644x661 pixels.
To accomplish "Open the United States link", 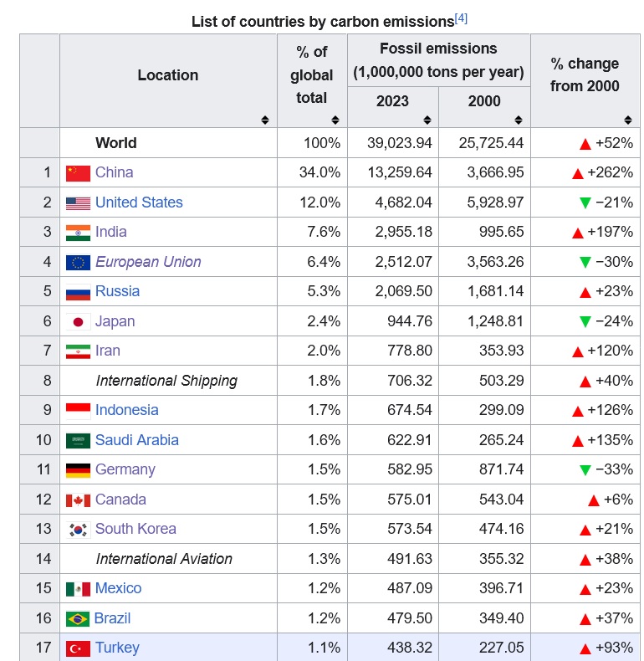I will pyautogui.click(x=139, y=202).
